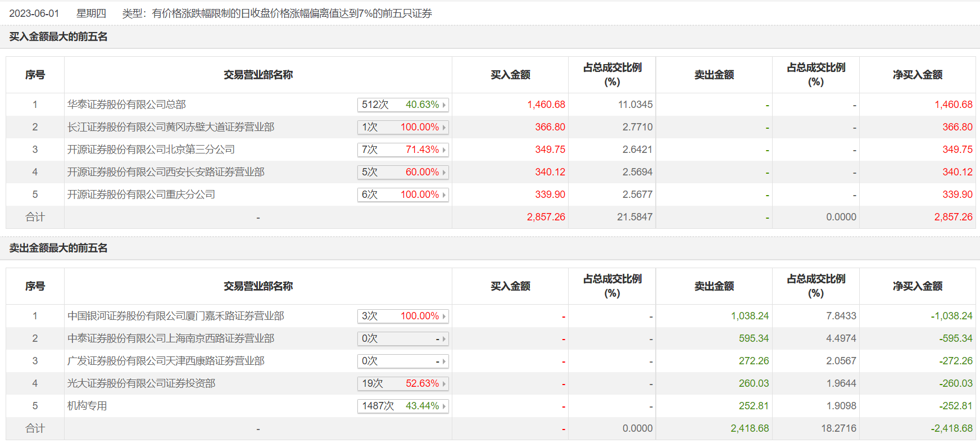Open 华泰证券股份有限公司总部 link
This screenshot has height=443, width=980.
pos(126,105)
